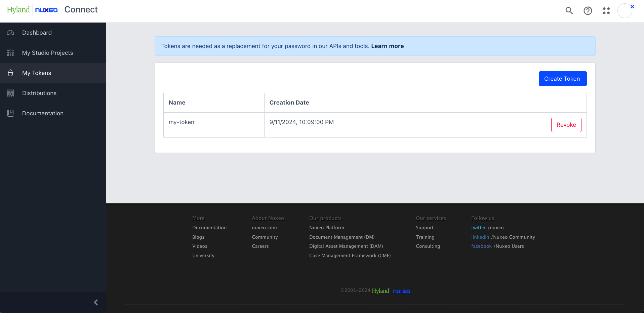Viewport: 644px width, 313px height.
Task: Open the Community footer link
Action: [x=265, y=237]
